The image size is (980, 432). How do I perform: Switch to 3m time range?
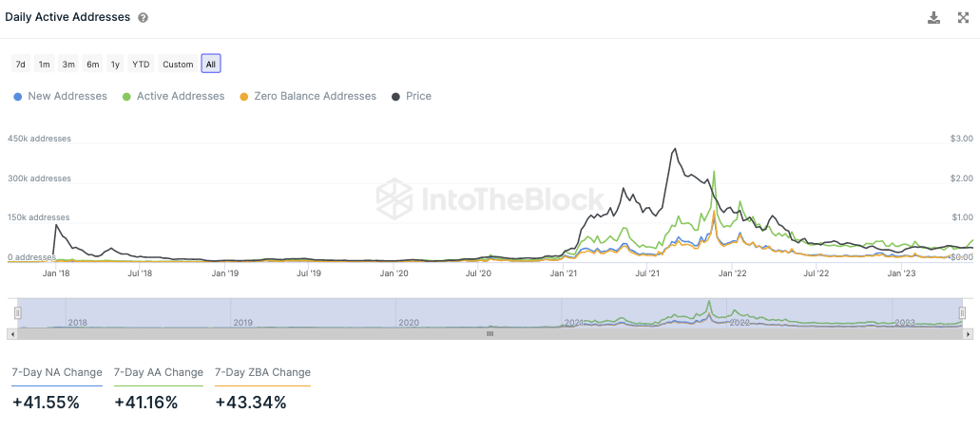pos(68,65)
